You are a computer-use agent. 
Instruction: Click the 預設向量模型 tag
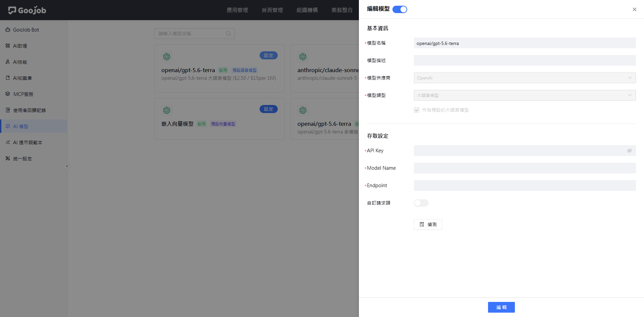click(x=223, y=124)
